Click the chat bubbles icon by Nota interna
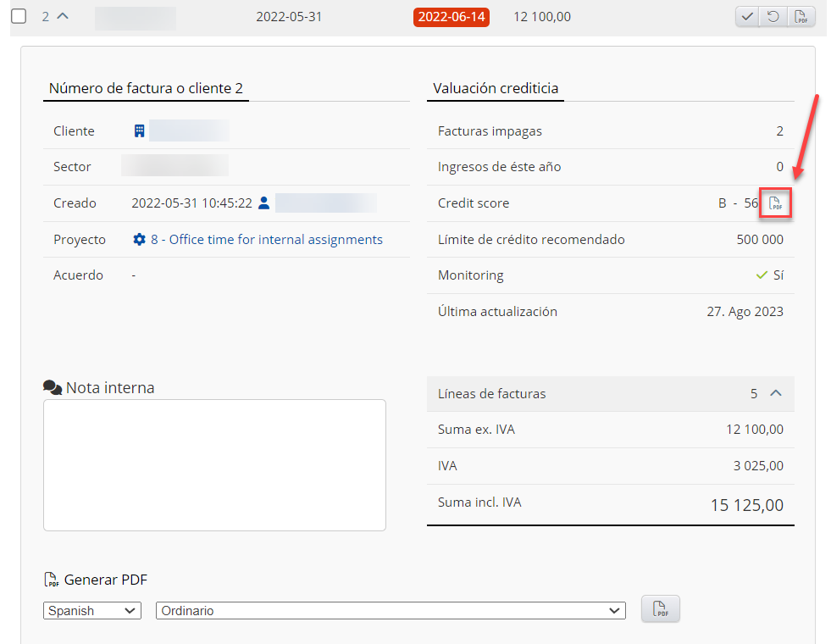Viewport: 831px width, 644px height. 53,387
